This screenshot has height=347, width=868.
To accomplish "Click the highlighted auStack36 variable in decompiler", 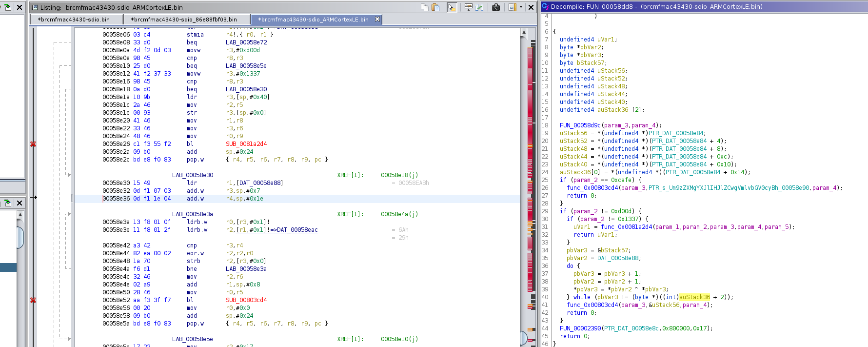I will 694,297.
